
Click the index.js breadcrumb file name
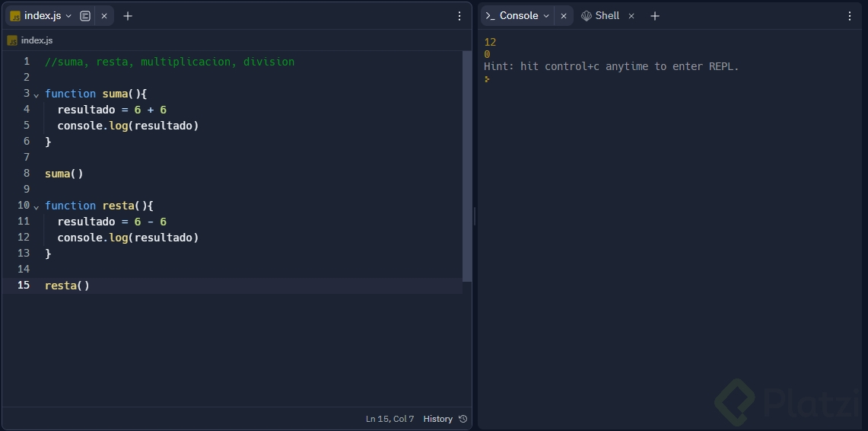click(37, 40)
